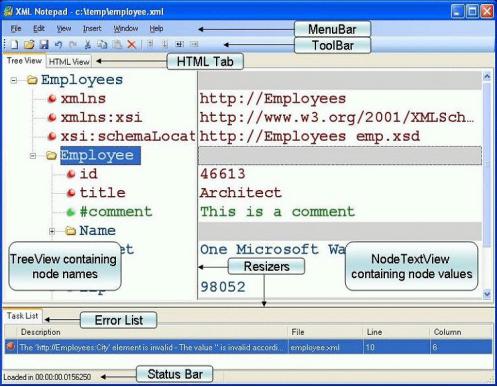Expand the Name element node
497x387 pixels.
52,231
